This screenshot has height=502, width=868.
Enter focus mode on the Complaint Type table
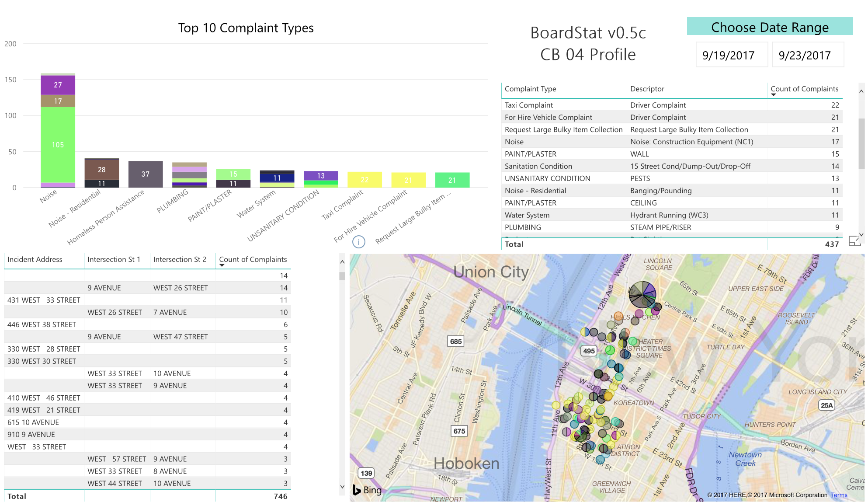[855, 241]
